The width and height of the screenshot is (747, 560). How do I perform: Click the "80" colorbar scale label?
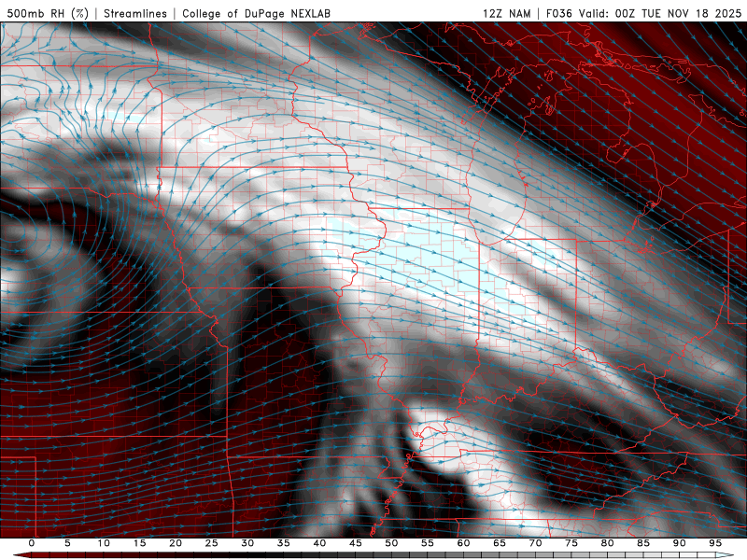[607, 543]
